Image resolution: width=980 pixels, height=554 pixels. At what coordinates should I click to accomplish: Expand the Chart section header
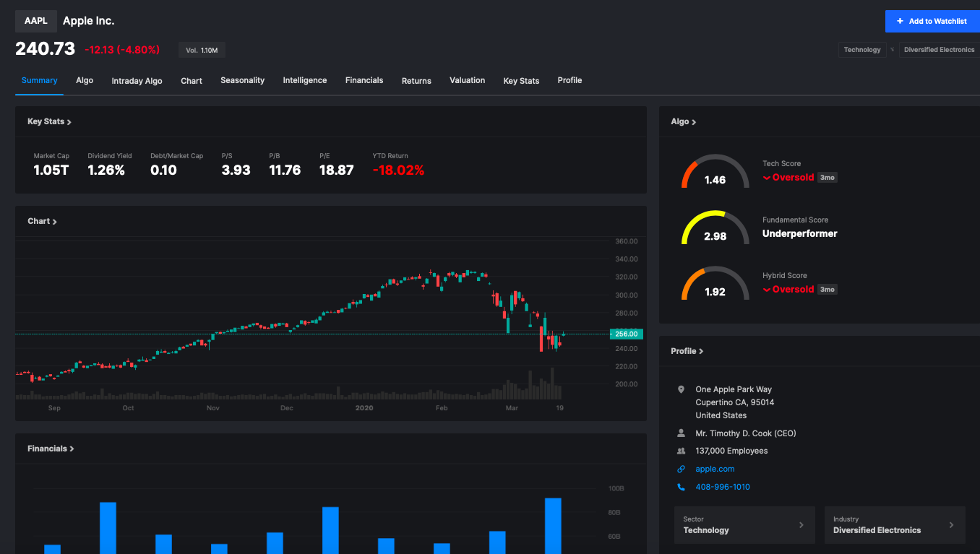pyautogui.click(x=42, y=221)
